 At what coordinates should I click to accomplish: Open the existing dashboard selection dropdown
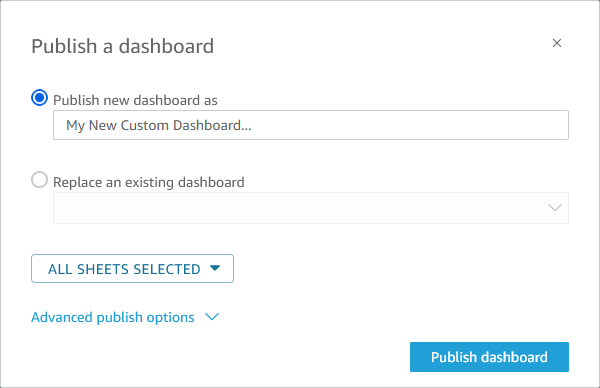coord(311,208)
